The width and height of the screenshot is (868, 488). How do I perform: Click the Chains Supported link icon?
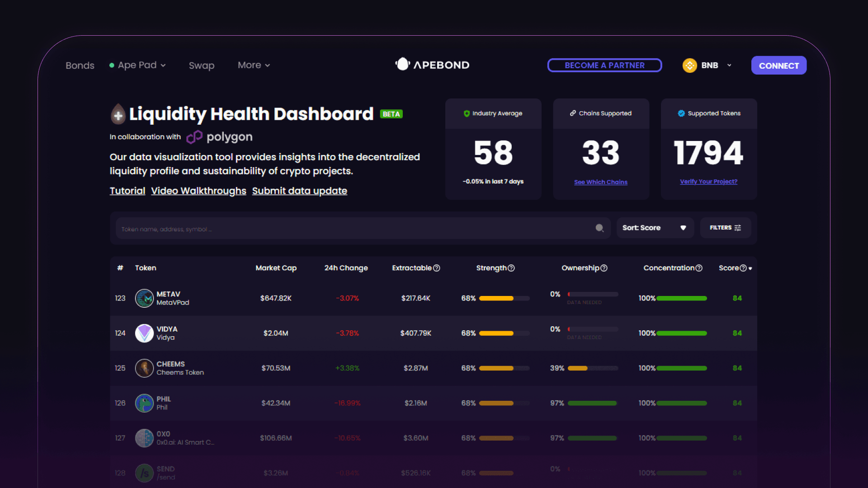[x=573, y=113]
